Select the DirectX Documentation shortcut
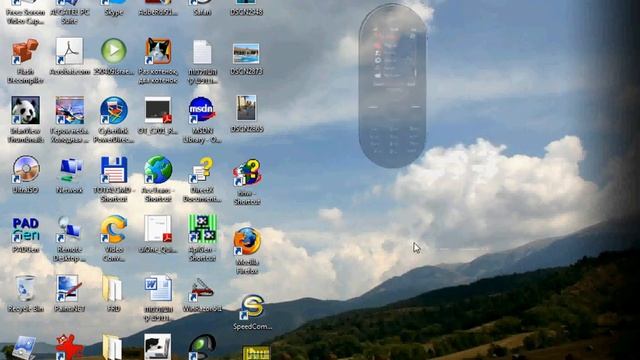This screenshot has width=640, height=360. (x=202, y=169)
